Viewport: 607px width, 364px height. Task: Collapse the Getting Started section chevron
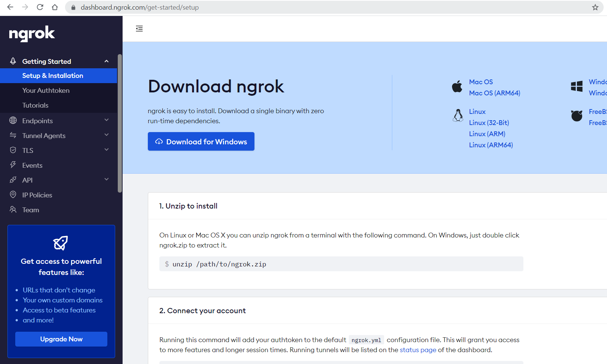coord(107,61)
